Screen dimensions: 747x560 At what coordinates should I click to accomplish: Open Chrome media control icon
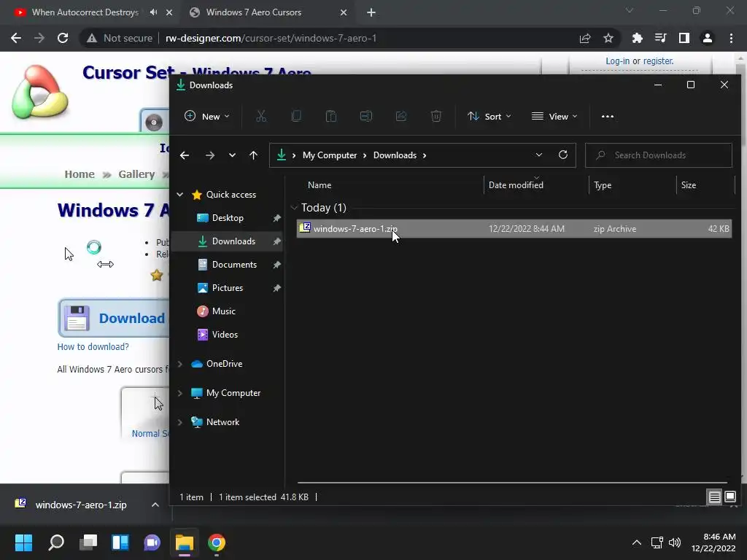660,38
